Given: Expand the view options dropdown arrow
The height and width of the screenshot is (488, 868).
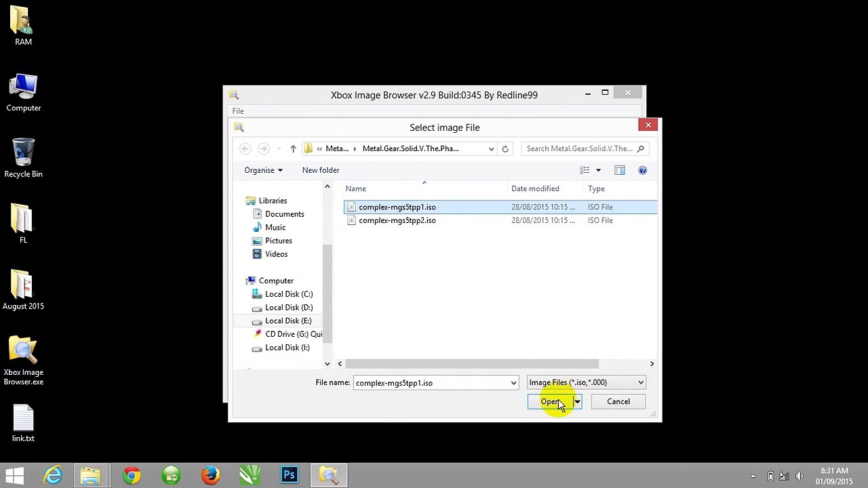Looking at the screenshot, I should tap(598, 170).
